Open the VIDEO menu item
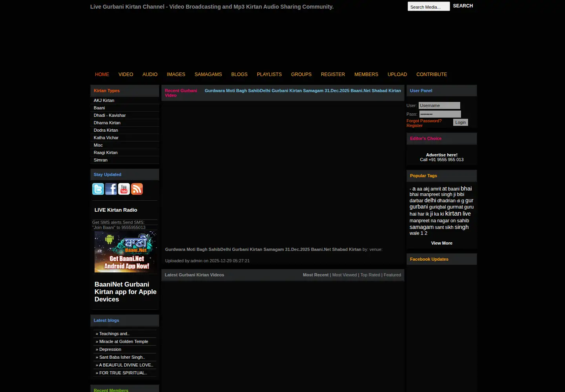Screen dimensions: 565x392 pos(126,74)
